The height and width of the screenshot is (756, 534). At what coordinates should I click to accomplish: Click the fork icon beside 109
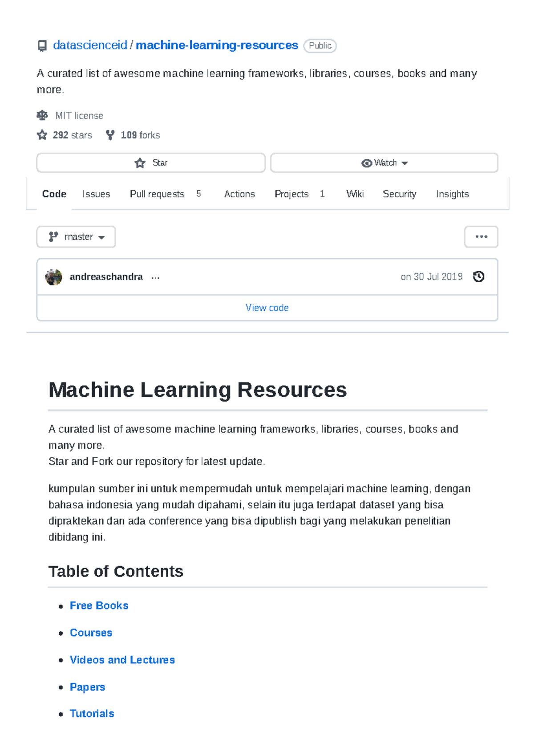click(x=110, y=135)
